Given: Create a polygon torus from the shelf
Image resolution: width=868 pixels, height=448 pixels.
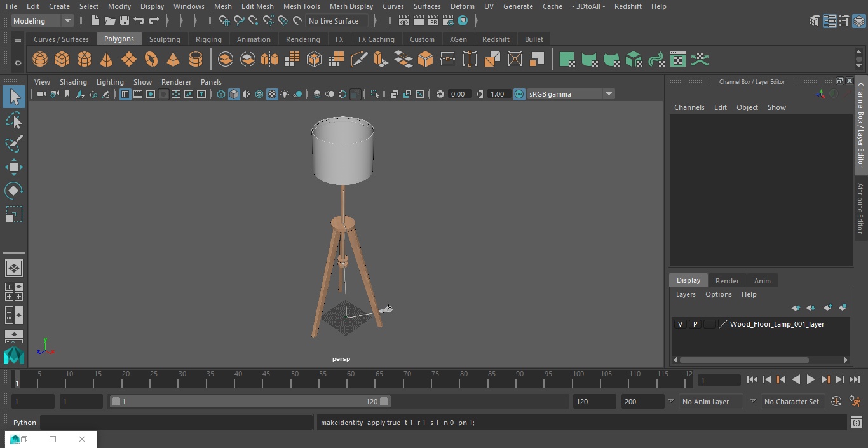Looking at the screenshot, I should point(151,60).
